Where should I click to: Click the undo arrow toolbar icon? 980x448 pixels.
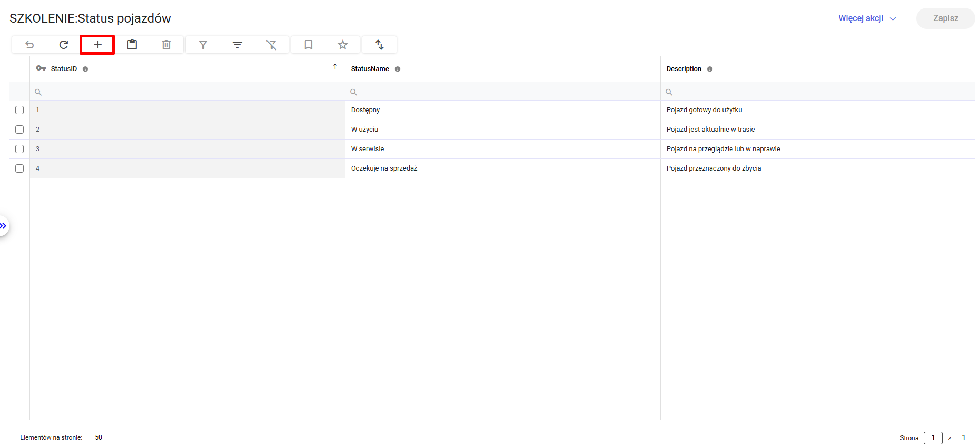(29, 45)
